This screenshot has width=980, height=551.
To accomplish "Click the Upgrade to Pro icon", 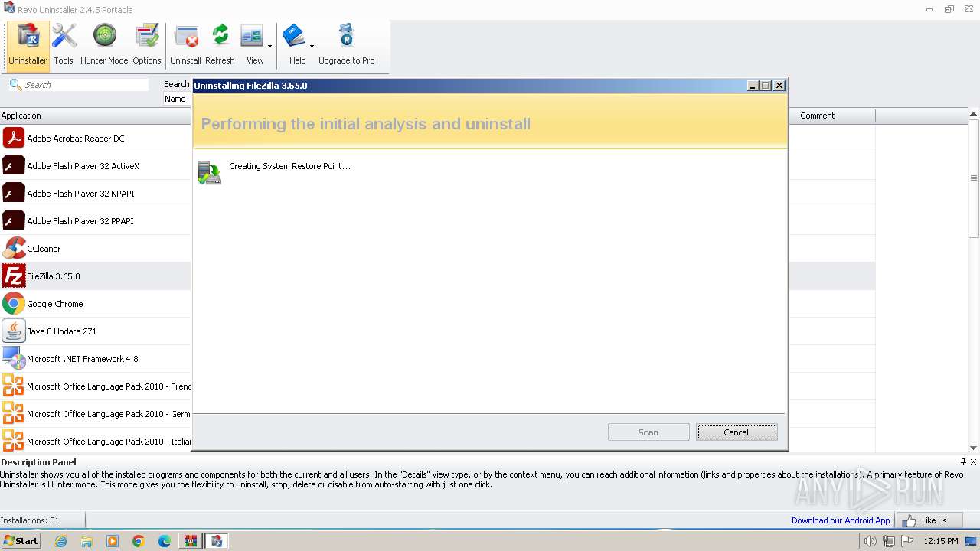I will click(347, 37).
